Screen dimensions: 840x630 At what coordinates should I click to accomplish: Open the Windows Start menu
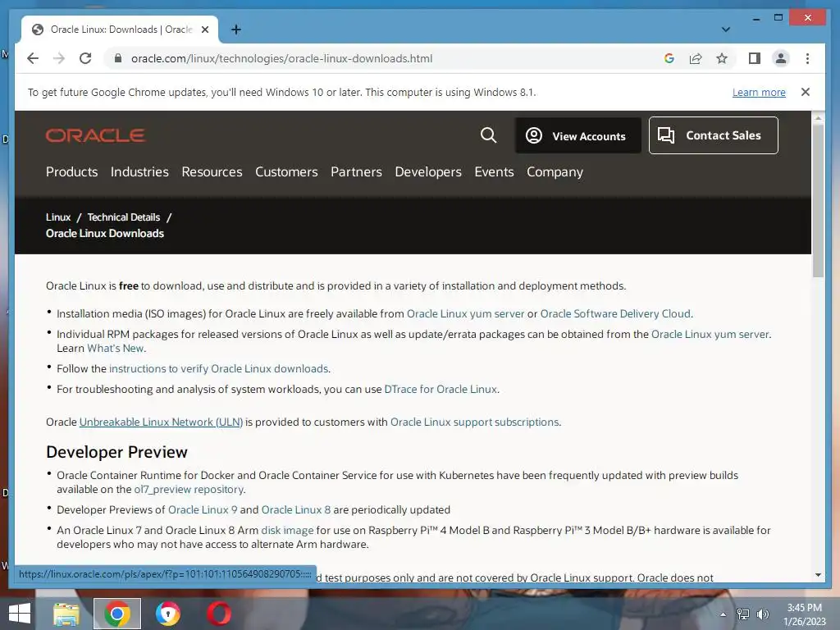coord(20,614)
